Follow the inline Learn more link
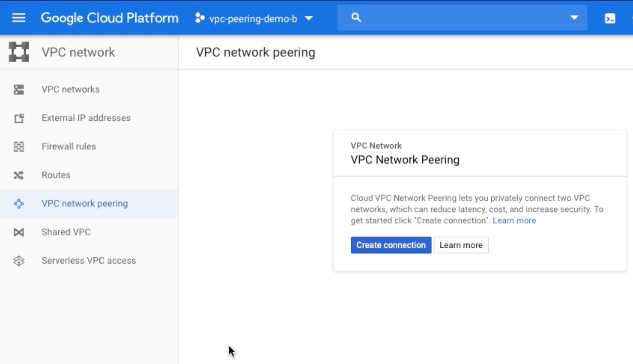This screenshot has height=364, width=633. point(514,220)
